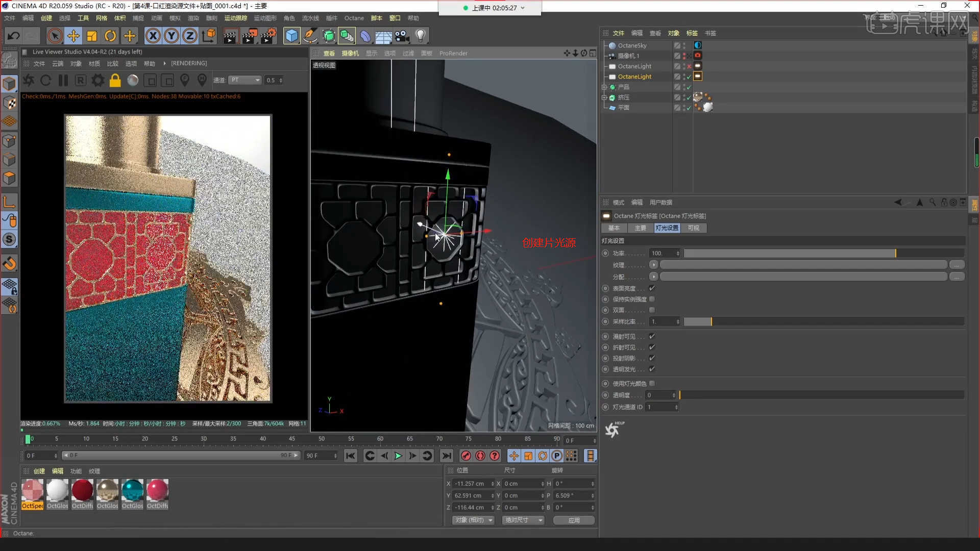Open Live Viewer 对象 menu
Viewport: 980px width, 551px height.
76,64
